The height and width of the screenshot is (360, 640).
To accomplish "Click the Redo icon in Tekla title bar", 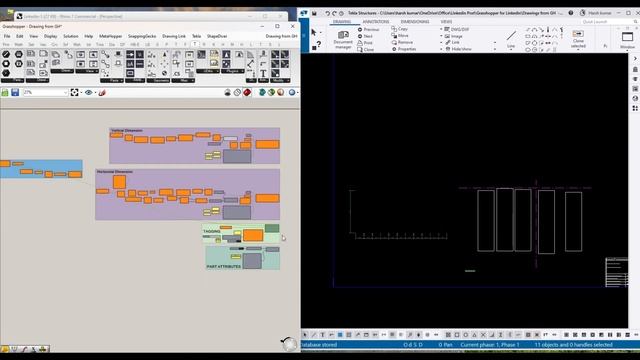I will tap(334, 13).
